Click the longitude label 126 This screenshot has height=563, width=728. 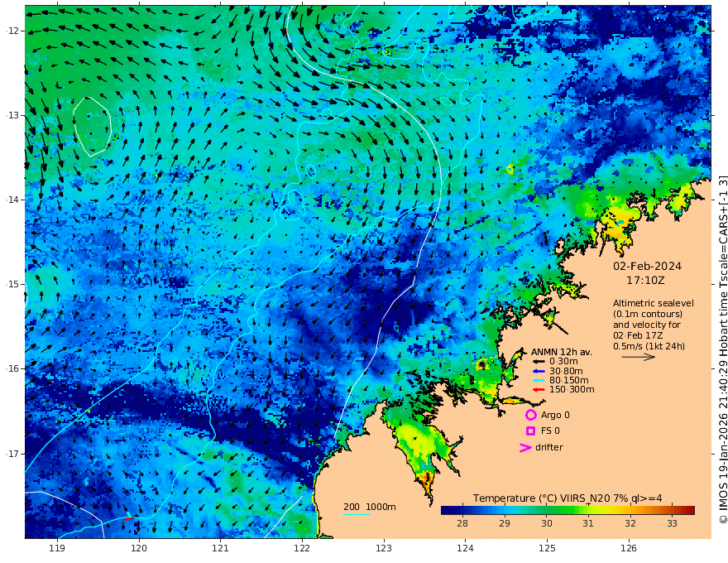coord(629,548)
